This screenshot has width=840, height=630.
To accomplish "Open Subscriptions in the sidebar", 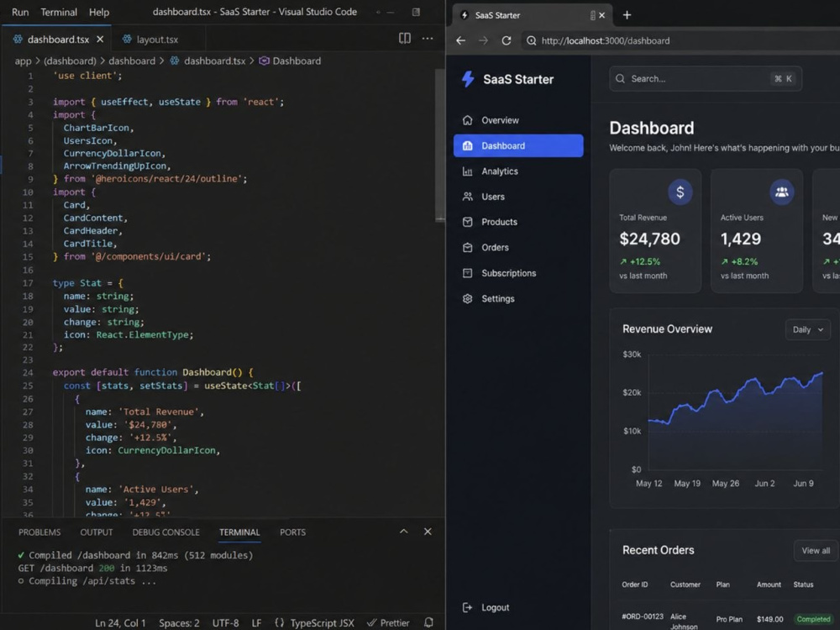I will point(518,273).
